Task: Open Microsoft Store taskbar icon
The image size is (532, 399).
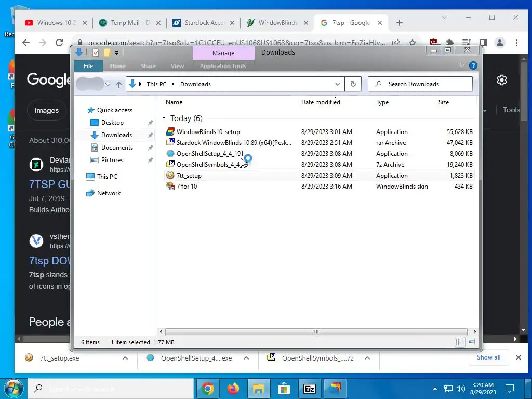Action: 284,389
